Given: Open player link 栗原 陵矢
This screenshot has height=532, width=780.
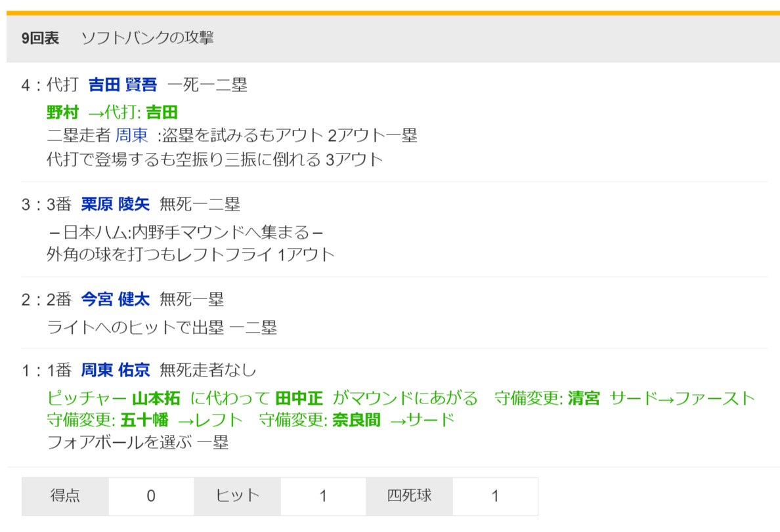Looking at the screenshot, I should pyautogui.click(x=116, y=205).
